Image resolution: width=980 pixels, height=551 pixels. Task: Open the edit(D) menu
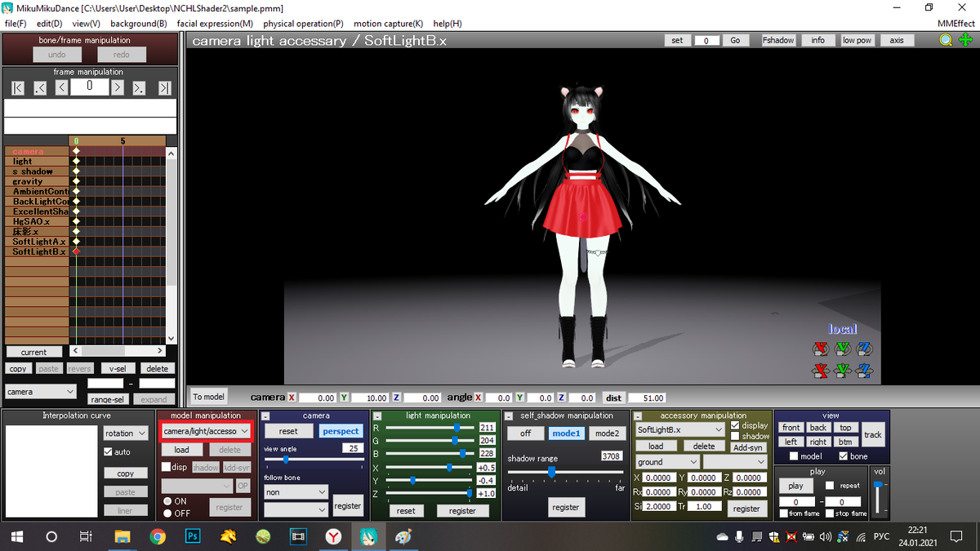50,24
